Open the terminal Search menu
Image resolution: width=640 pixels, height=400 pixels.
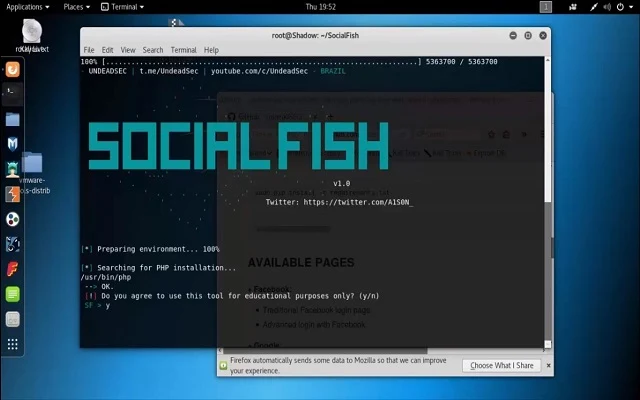coord(153,50)
